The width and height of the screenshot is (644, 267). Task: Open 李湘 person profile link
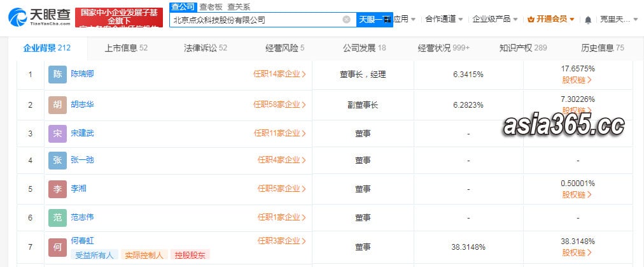coord(78,189)
